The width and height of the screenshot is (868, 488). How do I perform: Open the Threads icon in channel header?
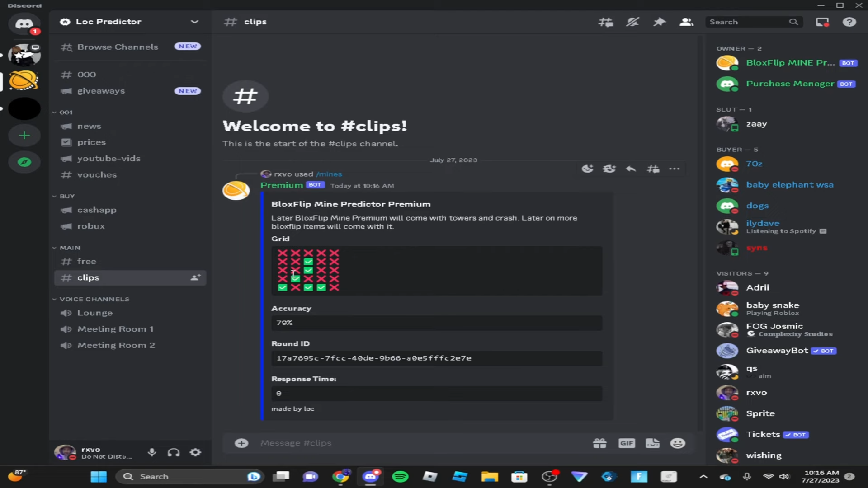606,22
